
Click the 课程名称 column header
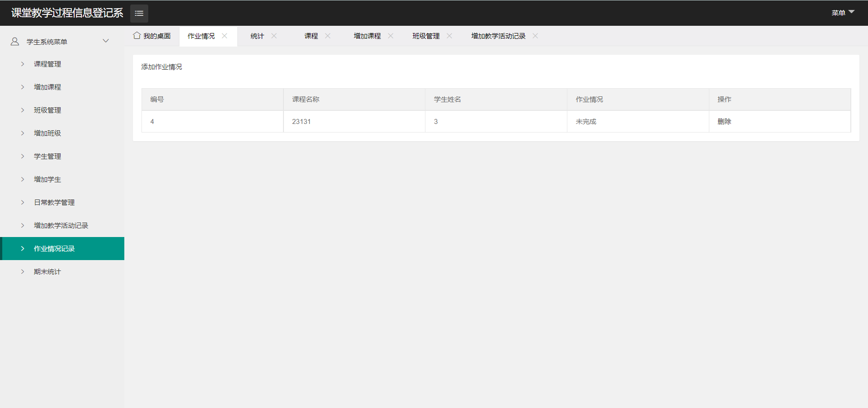pos(354,99)
